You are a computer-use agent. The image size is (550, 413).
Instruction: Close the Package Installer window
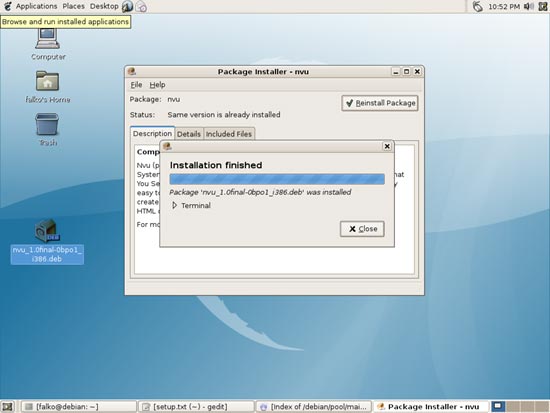point(417,72)
